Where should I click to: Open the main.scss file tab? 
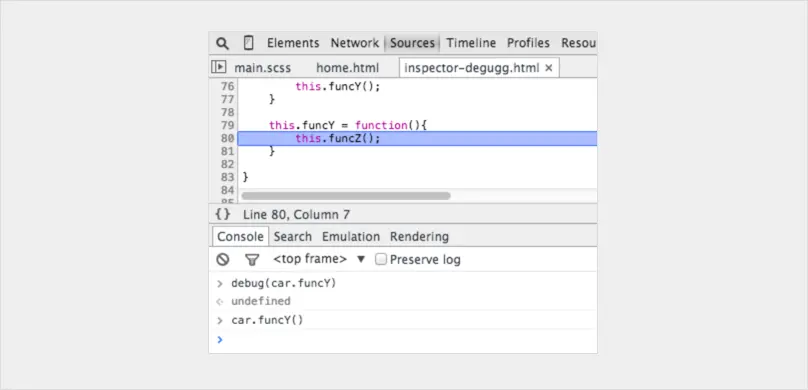pos(263,68)
